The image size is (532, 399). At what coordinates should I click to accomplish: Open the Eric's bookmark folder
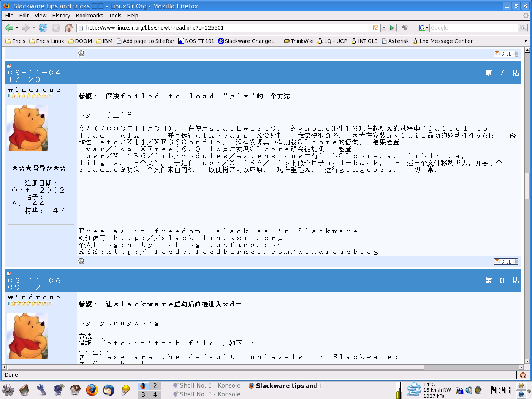click(15, 41)
